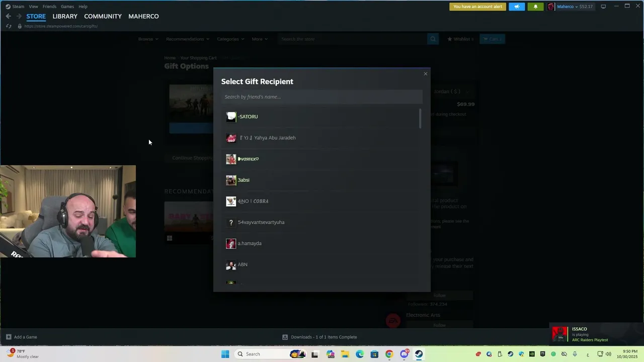Click the Downloads icon in status bar

pos(285,337)
